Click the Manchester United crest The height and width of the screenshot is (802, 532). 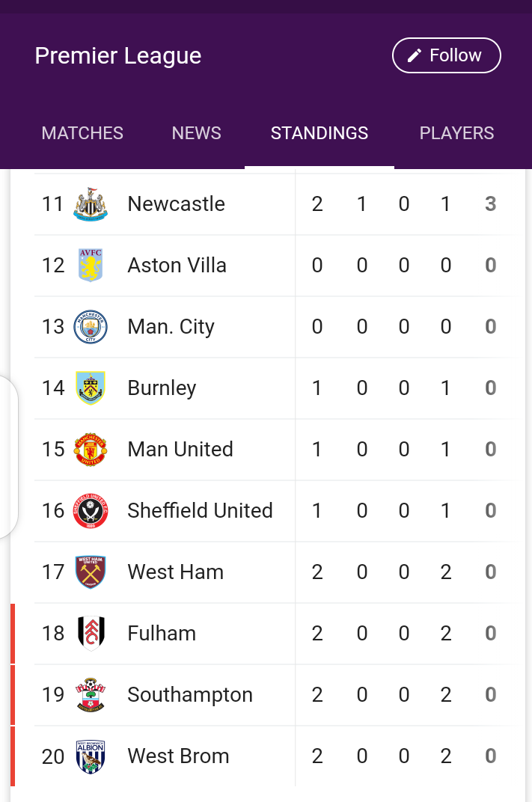coord(91,450)
